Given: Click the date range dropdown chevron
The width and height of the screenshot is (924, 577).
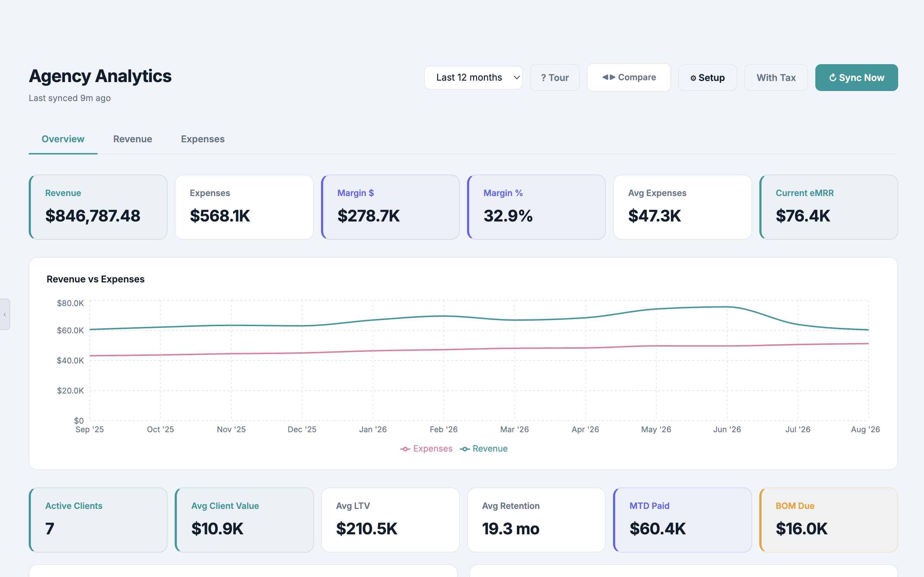Looking at the screenshot, I should (517, 78).
